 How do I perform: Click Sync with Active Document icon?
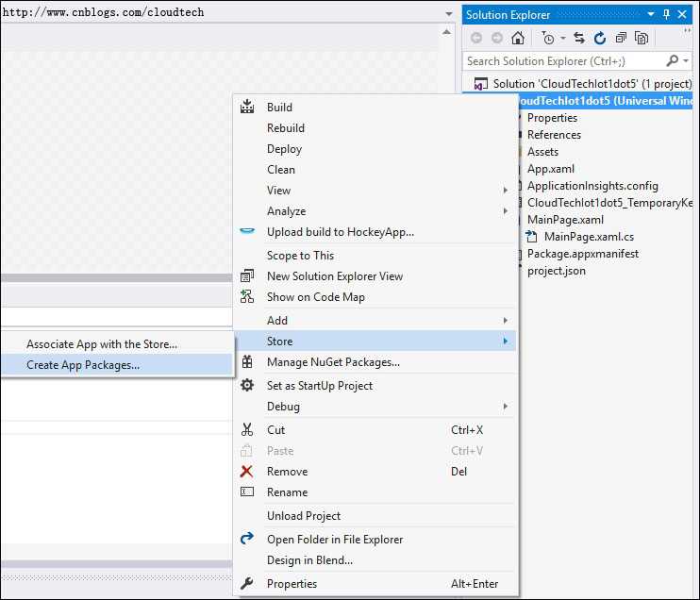pos(579,39)
